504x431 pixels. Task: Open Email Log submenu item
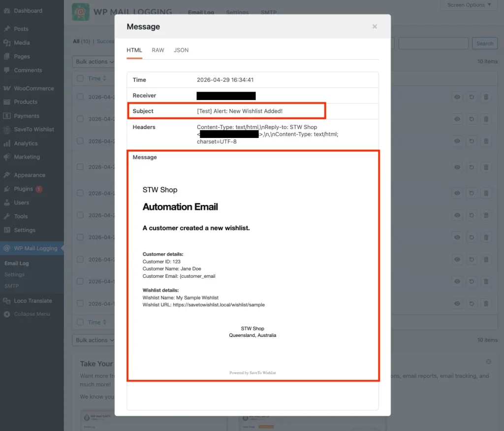[16, 263]
